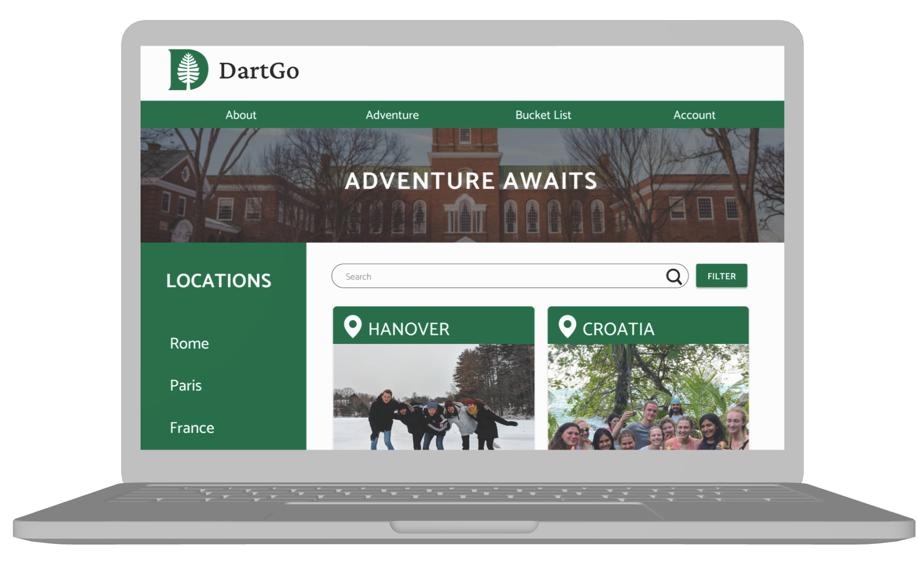Select France in Locations sidebar
Viewport: 918px width, 588px height.
coord(192,428)
